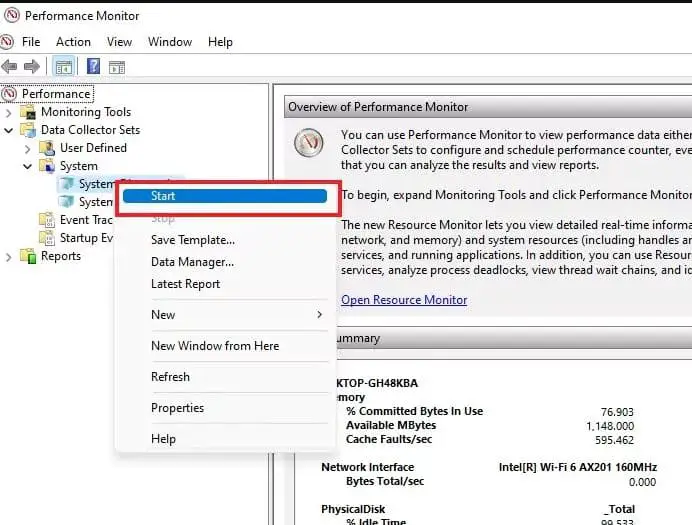Choose Start from the context menu
This screenshot has height=525, width=692.
(x=225, y=196)
